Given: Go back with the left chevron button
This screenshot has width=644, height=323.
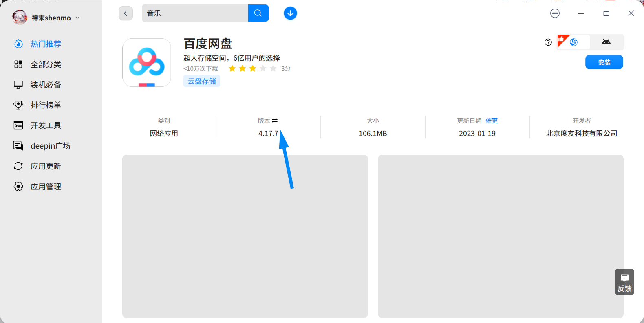Looking at the screenshot, I should click(126, 13).
